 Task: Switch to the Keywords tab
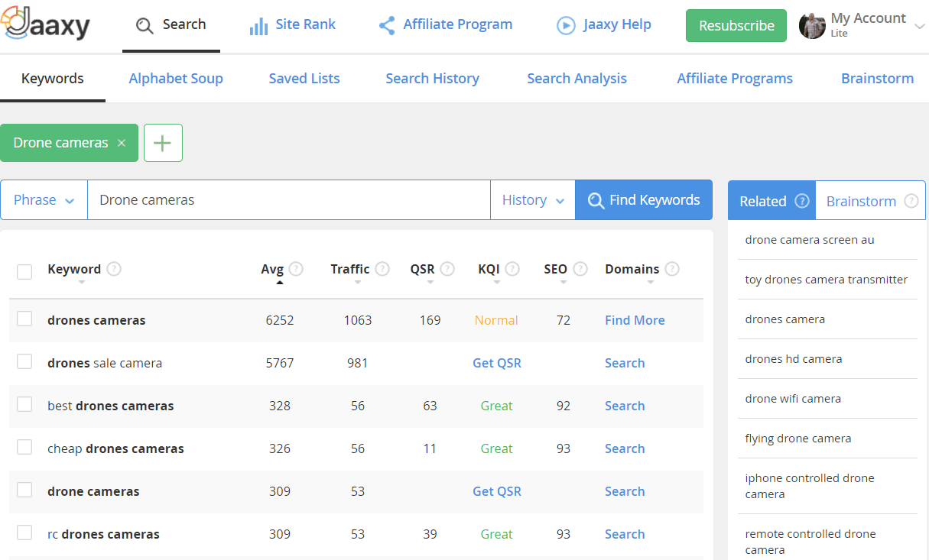tap(53, 78)
